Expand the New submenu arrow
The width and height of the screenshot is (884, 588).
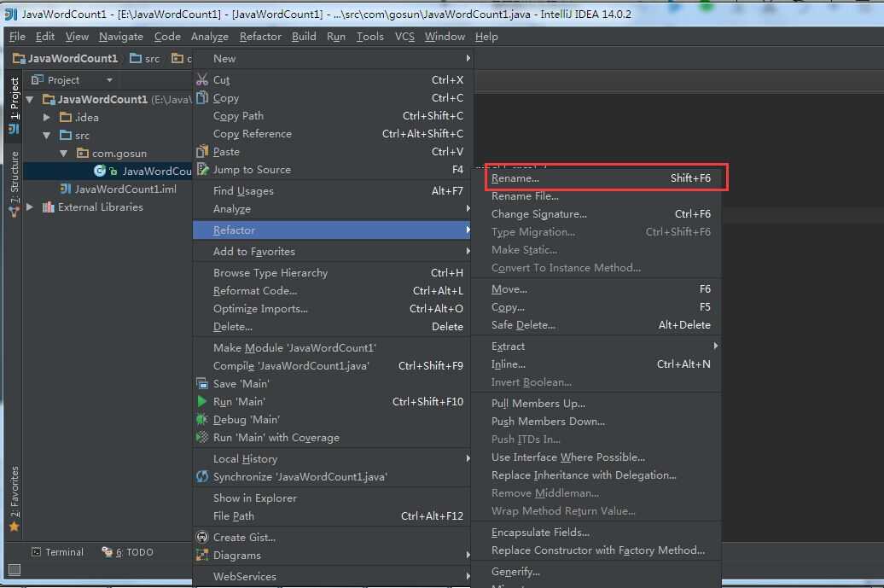(468, 58)
